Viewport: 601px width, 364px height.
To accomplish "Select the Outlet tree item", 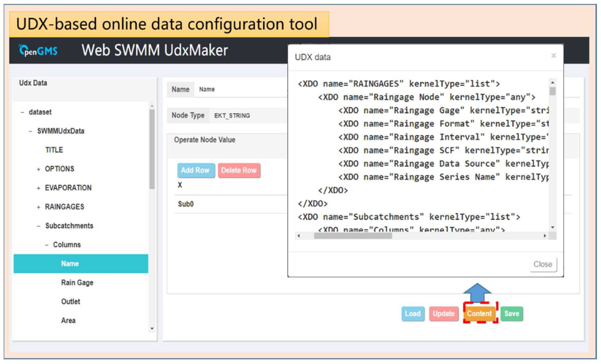I will (x=71, y=302).
